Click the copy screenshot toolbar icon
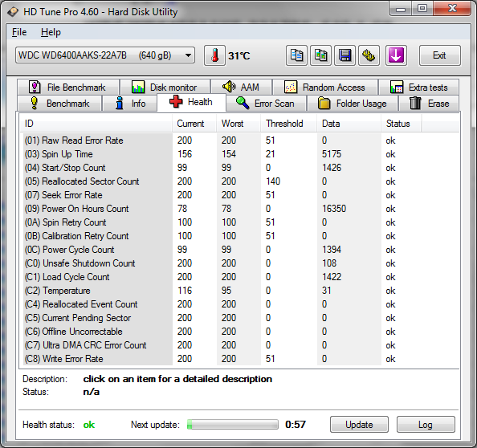The image size is (477, 448). coord(320,55)
